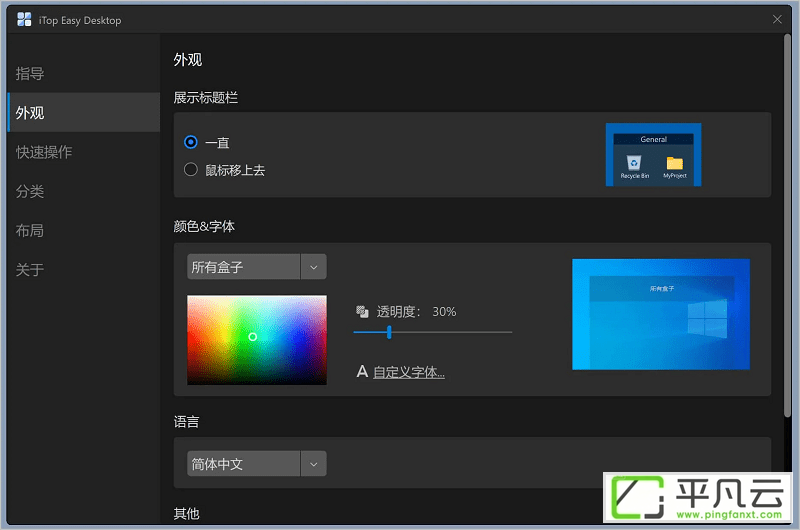Close the iTop Easy Desktop settings window
Viewport: 800px width, 530px height.
point(777,19)
